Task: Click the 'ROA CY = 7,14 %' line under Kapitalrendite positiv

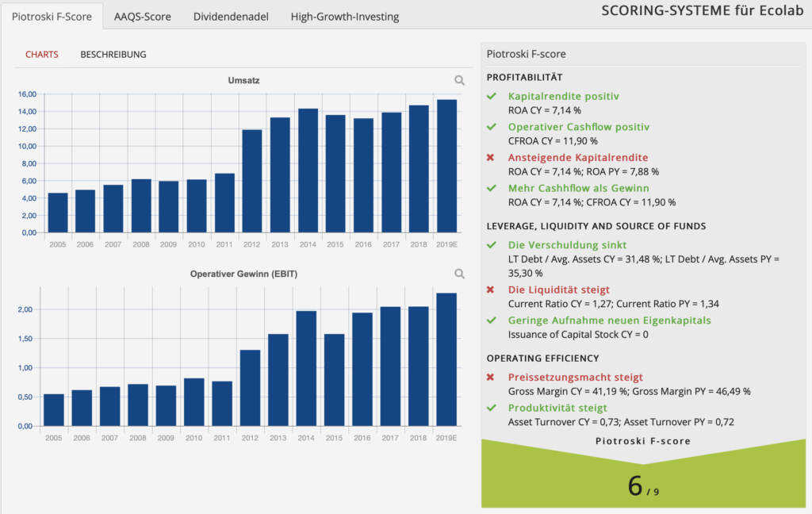Action: pos(544,110)
